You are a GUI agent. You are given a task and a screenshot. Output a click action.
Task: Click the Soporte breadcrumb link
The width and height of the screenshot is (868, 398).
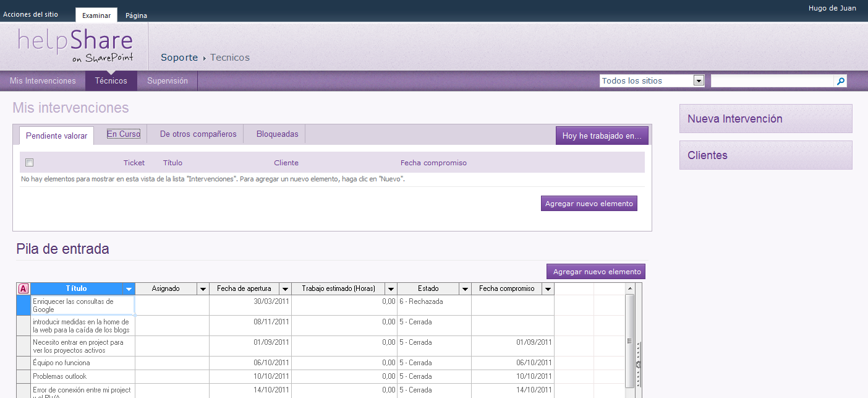click(179, 57)
